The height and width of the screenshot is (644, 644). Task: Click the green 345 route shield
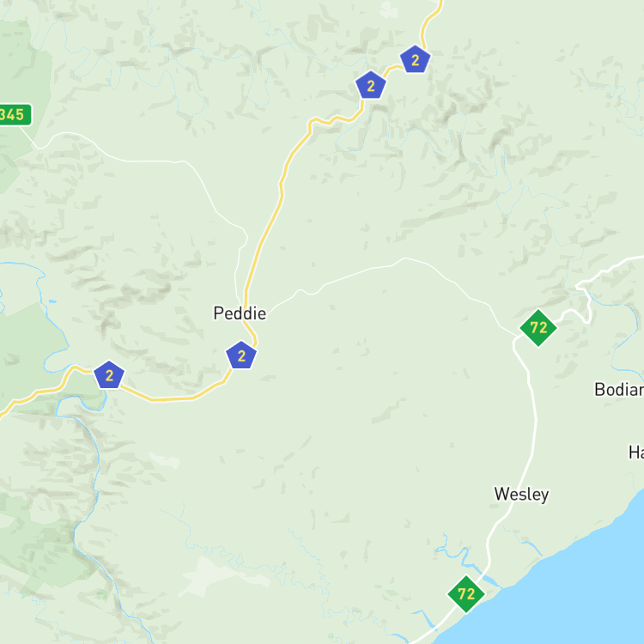click(x=15, y=114)
